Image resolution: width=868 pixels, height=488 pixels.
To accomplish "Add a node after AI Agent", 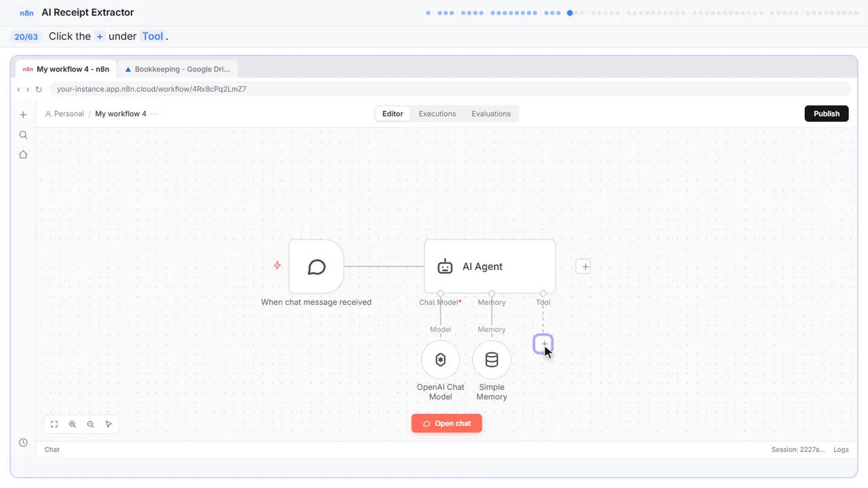I will (585, 266).
